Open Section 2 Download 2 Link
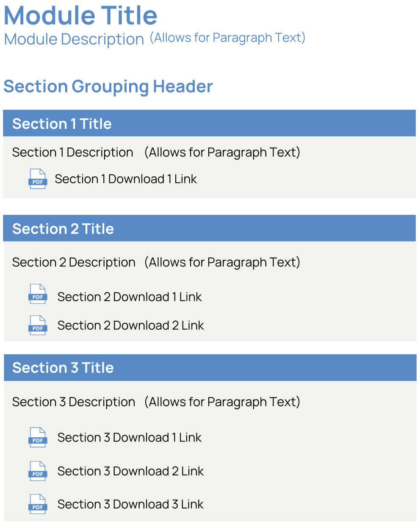The width and height of the screenshot is (420, 528). (130, 325)
